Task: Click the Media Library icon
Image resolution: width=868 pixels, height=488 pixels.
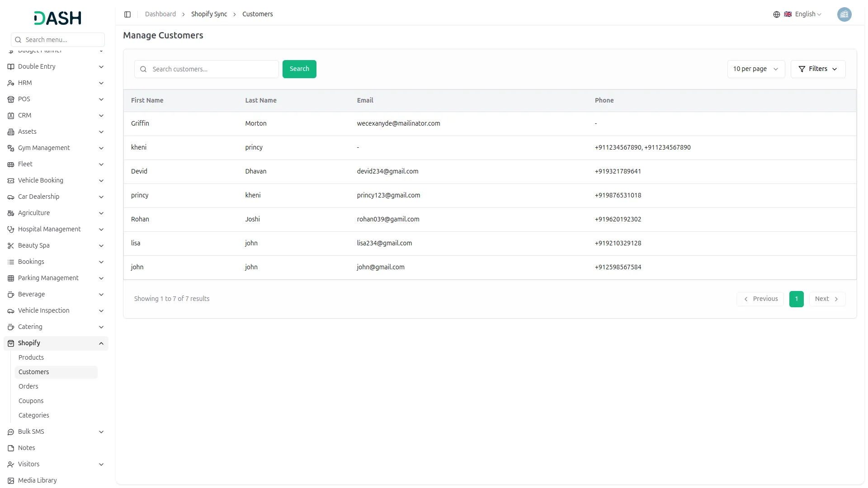Action: pos(11,481)
